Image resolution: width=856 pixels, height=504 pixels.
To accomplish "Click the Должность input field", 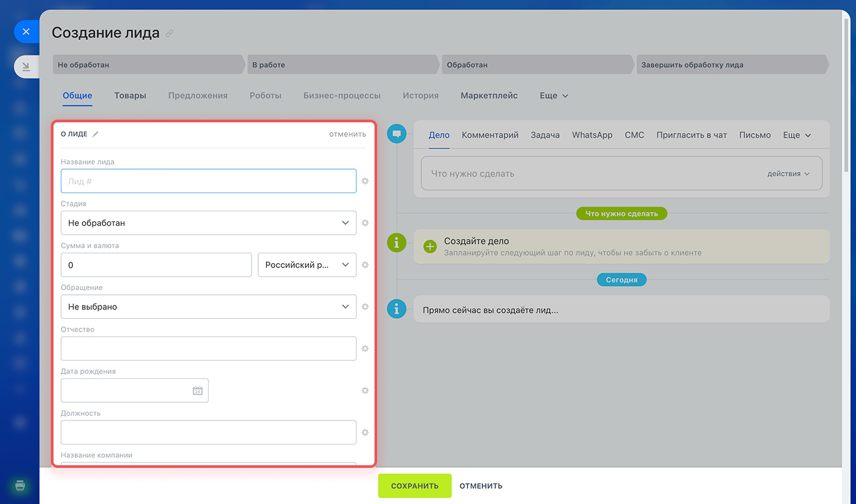I will point(209,432).
